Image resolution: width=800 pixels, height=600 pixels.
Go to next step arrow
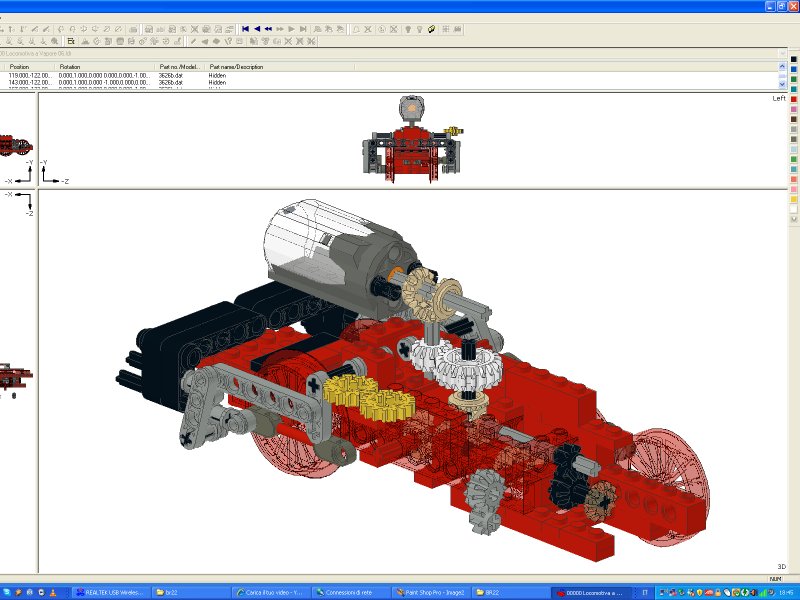291,29
